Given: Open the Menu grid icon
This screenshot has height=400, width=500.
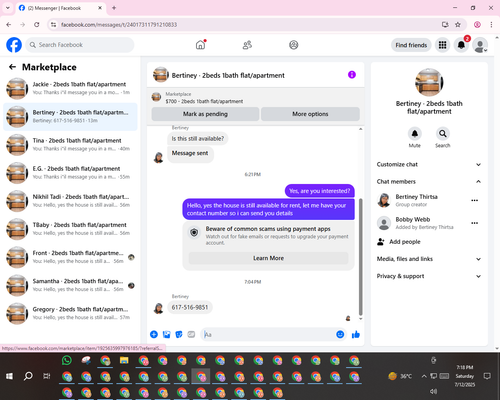Looking at the screenshot, I should click(442, 45).
